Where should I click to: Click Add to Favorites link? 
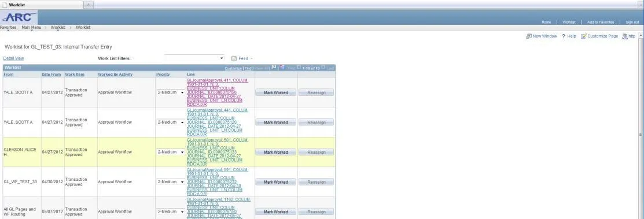[601, 22]
